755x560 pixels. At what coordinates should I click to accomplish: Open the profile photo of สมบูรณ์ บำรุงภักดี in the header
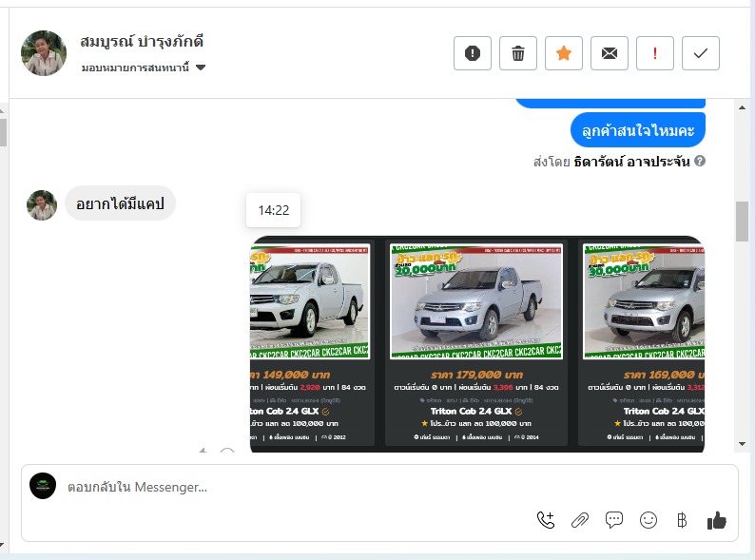point(44,53)
